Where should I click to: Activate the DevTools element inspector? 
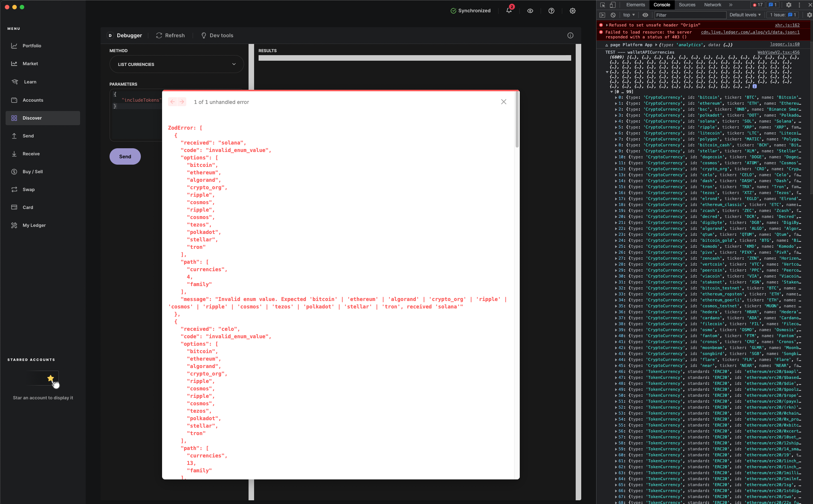602,5
